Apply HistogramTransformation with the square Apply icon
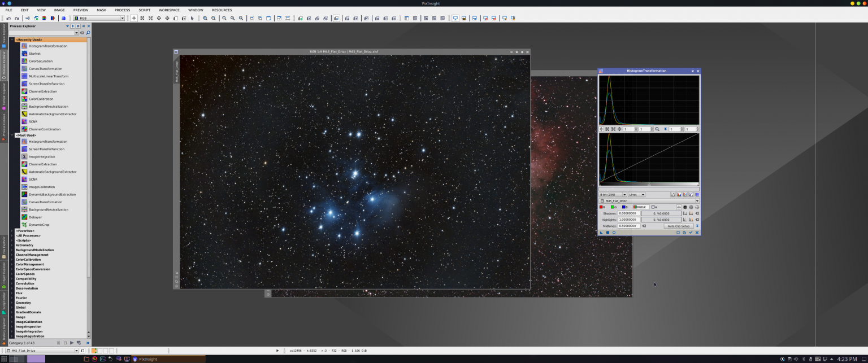868x363 pixels. (608, 232)
